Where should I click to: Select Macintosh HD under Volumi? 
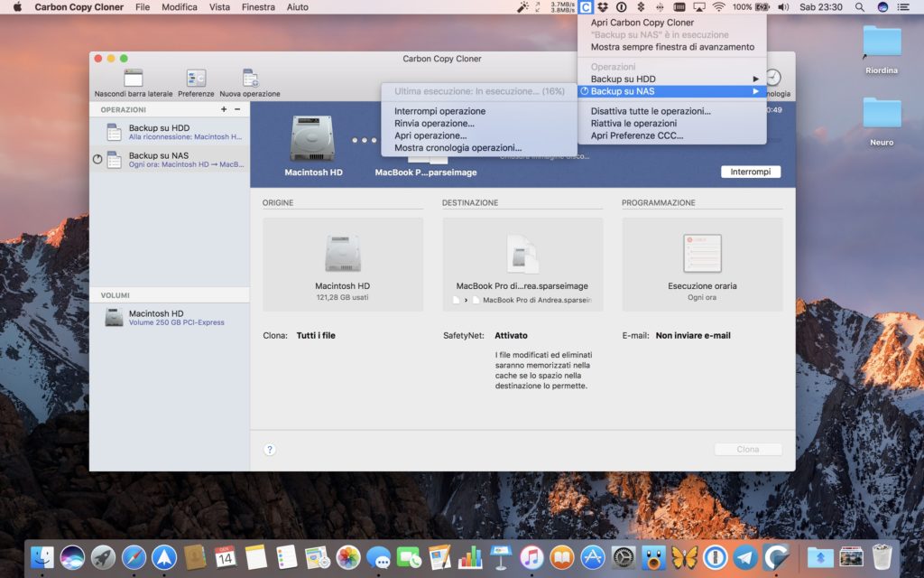click(170, 317)
